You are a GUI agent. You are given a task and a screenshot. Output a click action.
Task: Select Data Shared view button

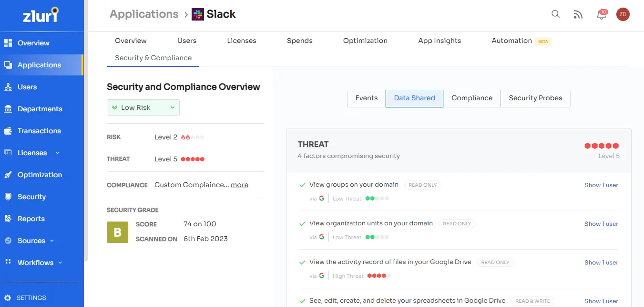pyautogui.click(x=415, y=98)
